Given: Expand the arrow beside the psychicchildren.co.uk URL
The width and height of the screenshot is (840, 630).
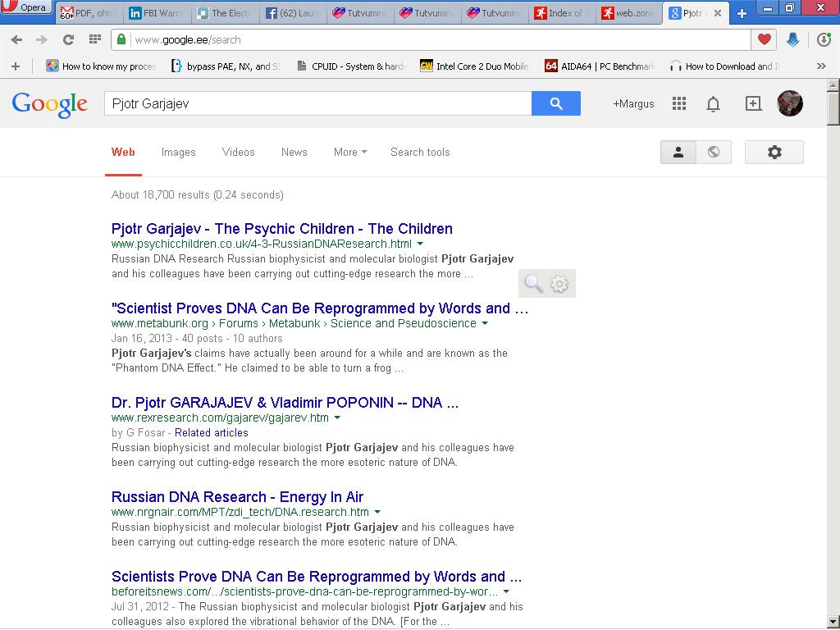Looking at the screenshot, I should [x=420, y=244].
